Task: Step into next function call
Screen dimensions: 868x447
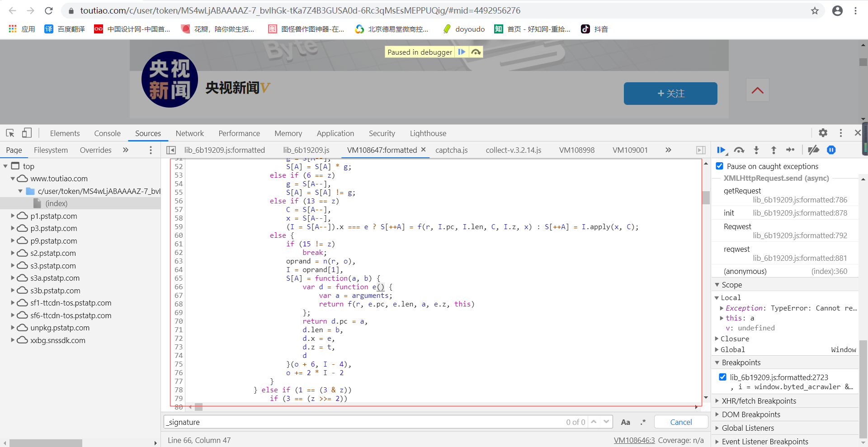Action: click(756, 150)
